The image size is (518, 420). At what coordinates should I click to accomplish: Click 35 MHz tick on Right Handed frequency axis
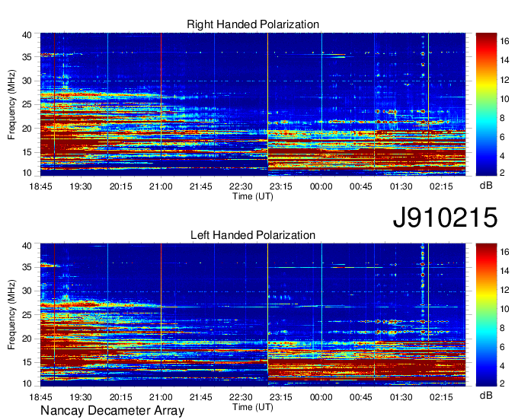[x=27, y=57]
